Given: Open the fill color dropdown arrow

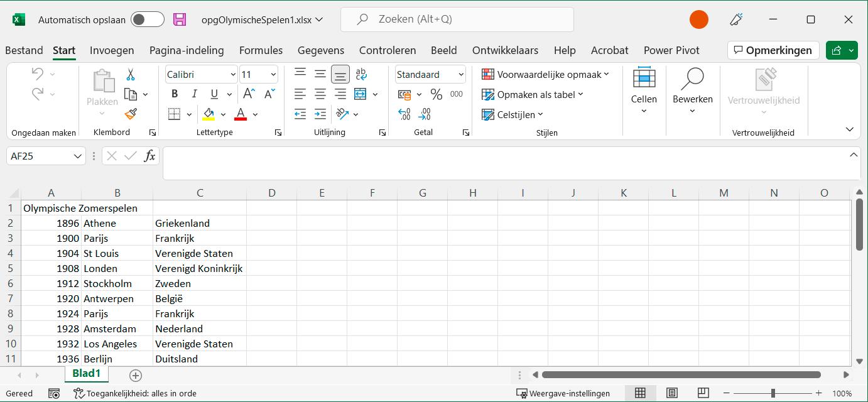Looking at the screenshot, I should 223,114.
